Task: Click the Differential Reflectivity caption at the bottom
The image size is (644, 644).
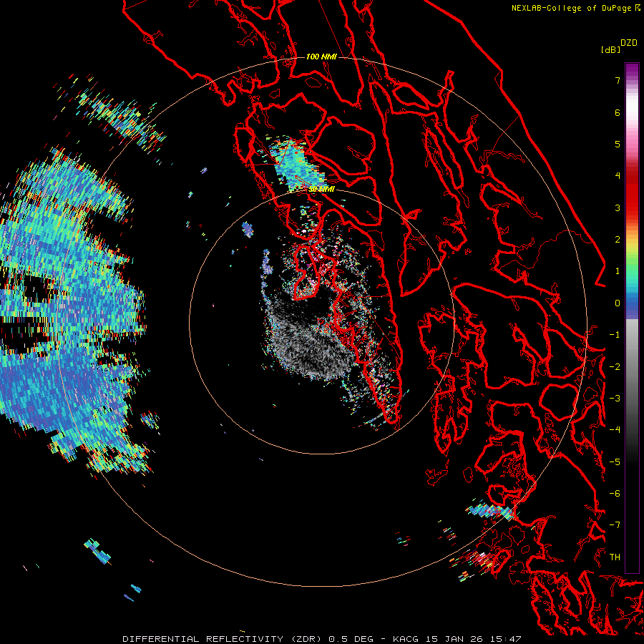Action: tap(322, 639)
